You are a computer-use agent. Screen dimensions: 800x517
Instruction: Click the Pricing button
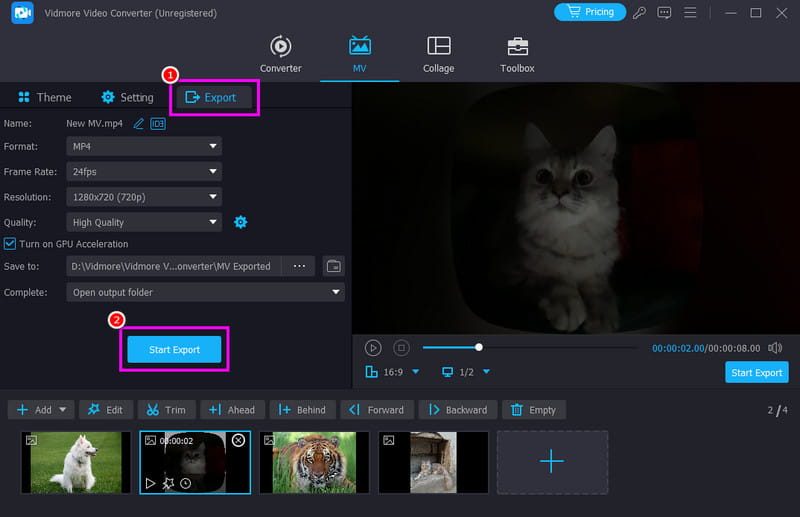(x=590, y=12)
